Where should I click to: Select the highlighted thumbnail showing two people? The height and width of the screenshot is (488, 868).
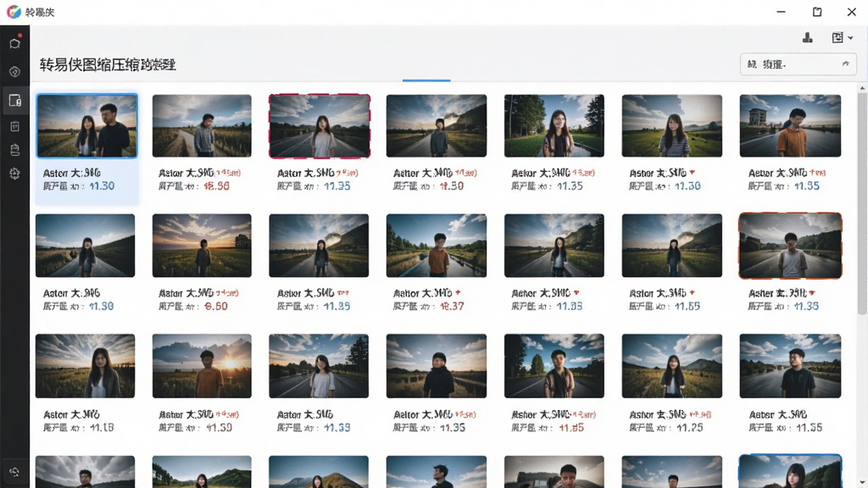(x=87, y=125)
